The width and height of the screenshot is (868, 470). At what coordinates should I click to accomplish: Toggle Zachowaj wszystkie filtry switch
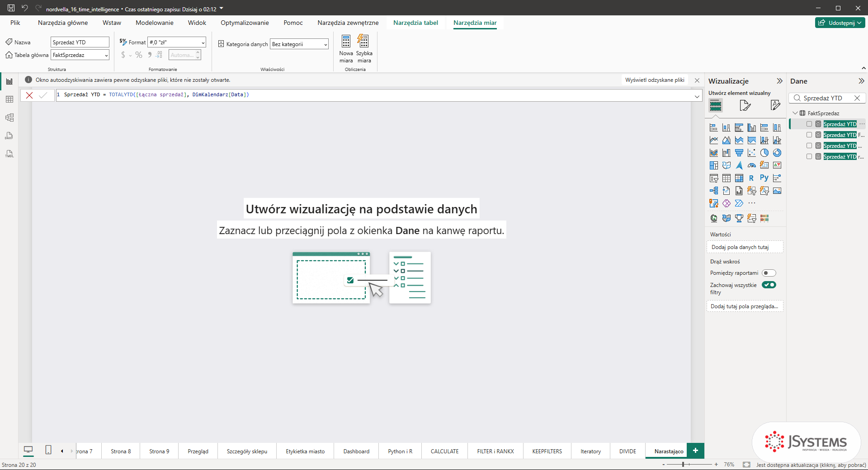[769, 285]
